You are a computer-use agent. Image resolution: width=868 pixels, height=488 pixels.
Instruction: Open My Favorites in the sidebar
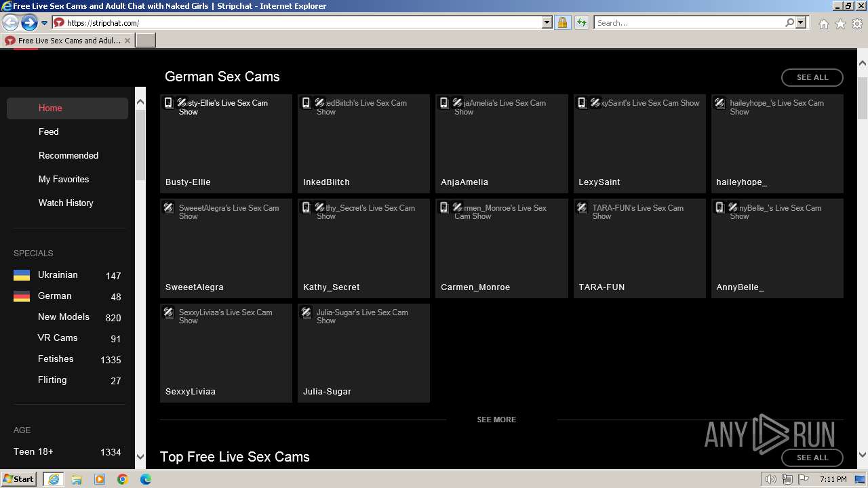click(x=64, y=179)
